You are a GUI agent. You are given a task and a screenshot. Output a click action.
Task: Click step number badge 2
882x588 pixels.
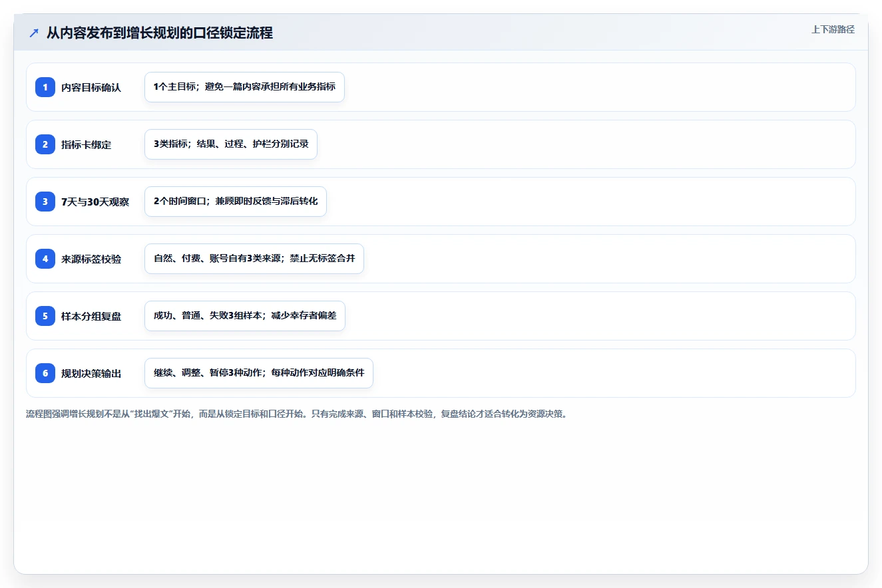[45, 144]
